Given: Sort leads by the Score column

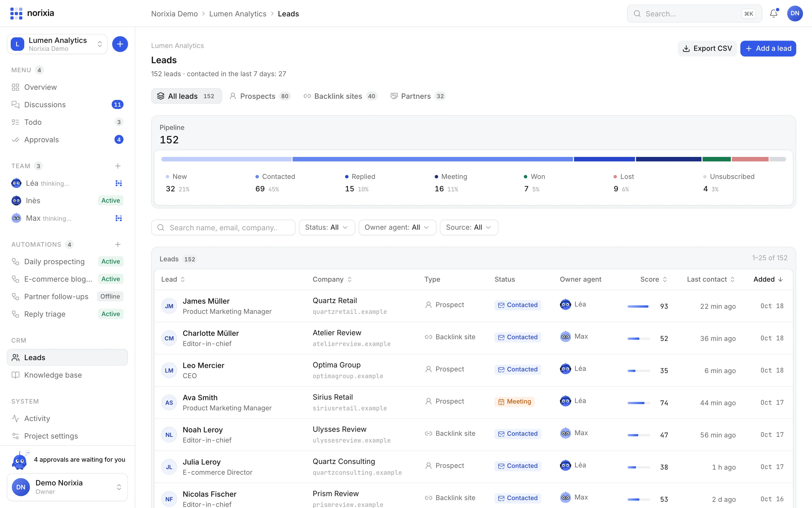Looking at the screenshot, I should 654,279.
